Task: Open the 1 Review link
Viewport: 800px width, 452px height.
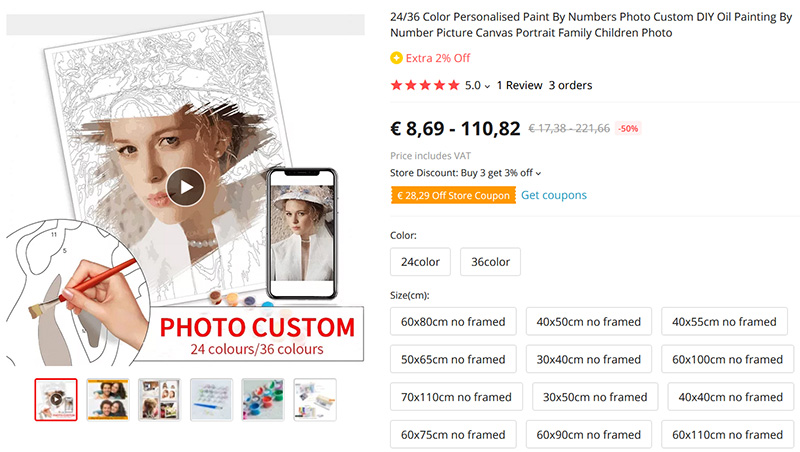Action: coord(519,86)
